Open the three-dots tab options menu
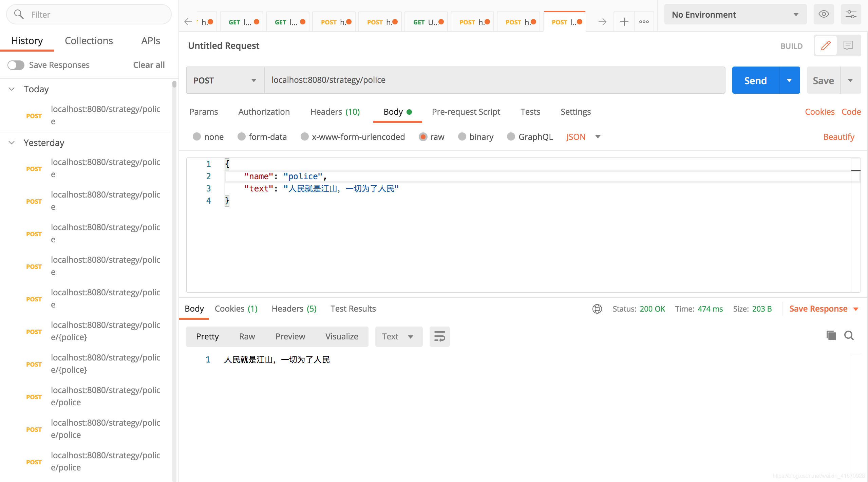 point(644,22)
